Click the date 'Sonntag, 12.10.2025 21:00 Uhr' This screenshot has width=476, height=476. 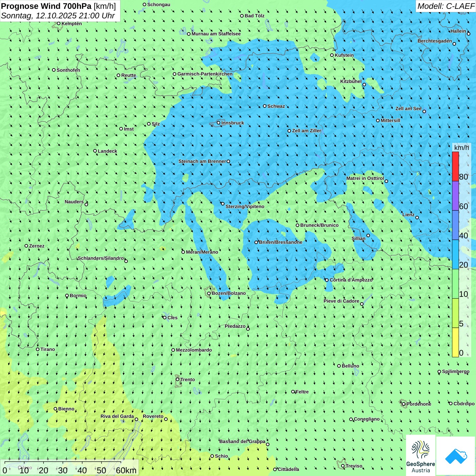pos(58,16)
